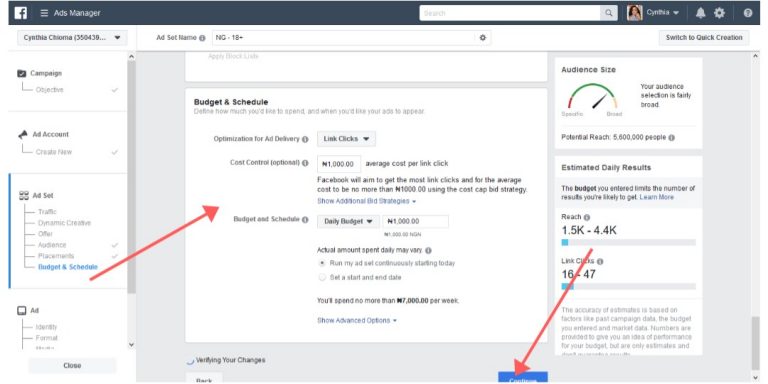
Task: Click Apply Block Lists link
Action: click(233, 57)
